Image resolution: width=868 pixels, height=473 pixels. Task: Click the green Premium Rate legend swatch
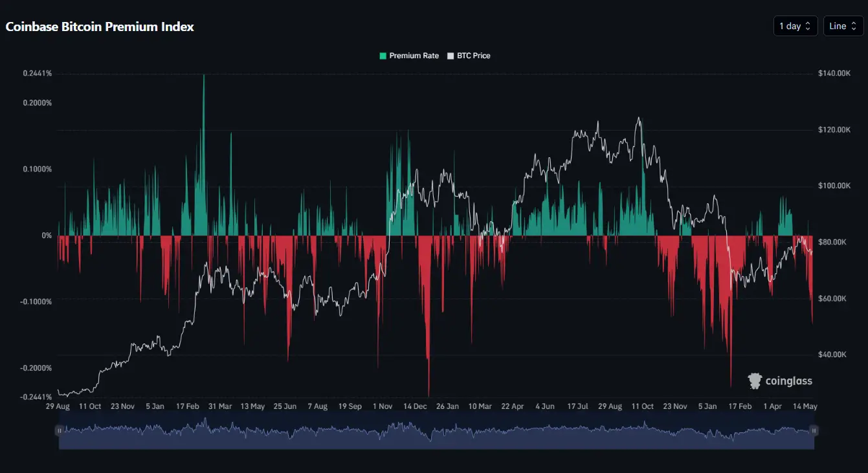click(383, 56)
